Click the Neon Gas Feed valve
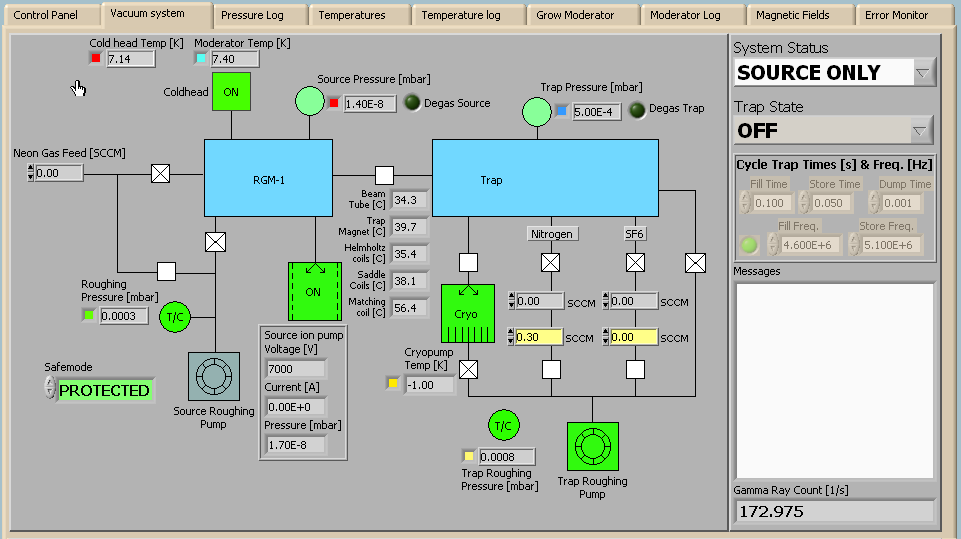This screenshot has width=961, height=539. (x=160, y=173)
